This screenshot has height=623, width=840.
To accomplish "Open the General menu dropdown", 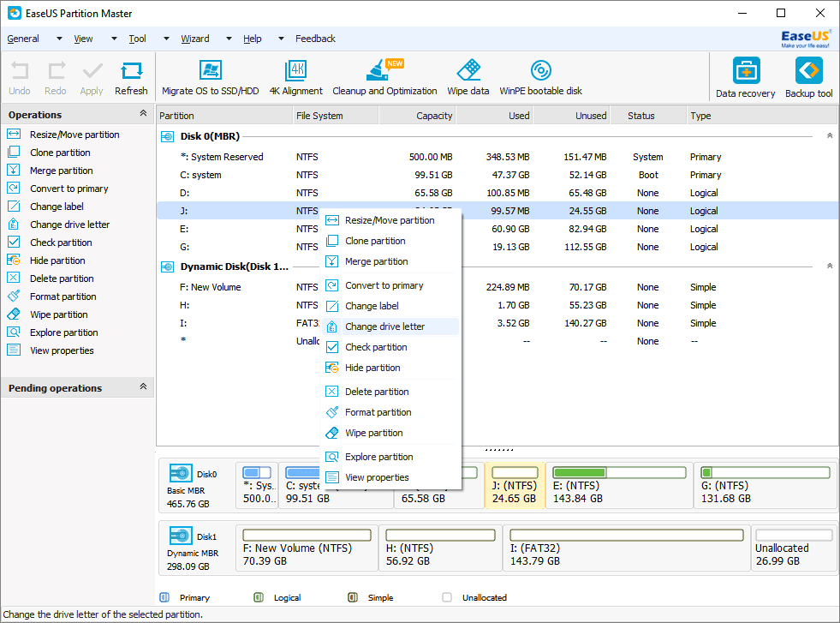I will [x=59, y=39].
